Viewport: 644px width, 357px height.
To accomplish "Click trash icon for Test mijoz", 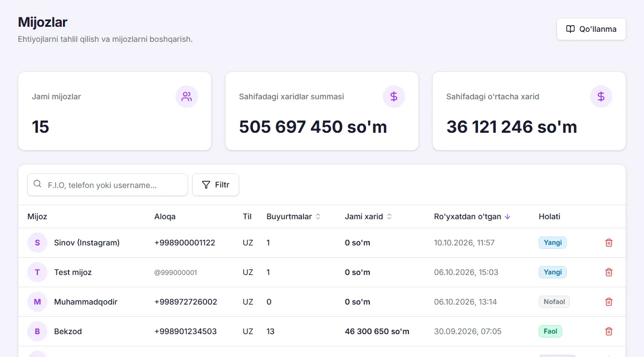I will click(x=609, y=272).
